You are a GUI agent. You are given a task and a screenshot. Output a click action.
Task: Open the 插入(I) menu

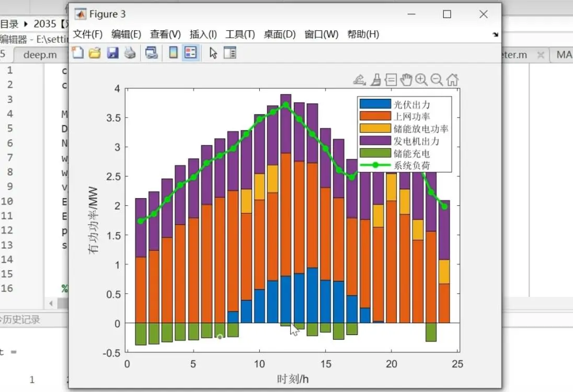click(203, 34)
